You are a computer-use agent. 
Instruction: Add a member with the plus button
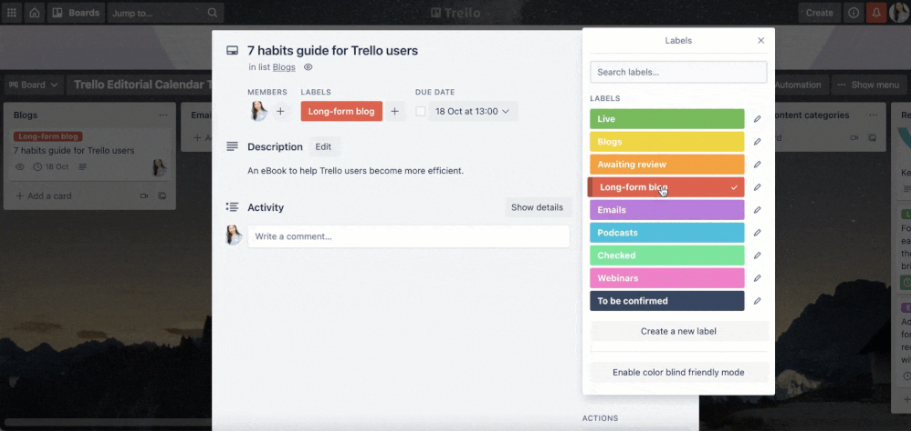click(280, 111)
